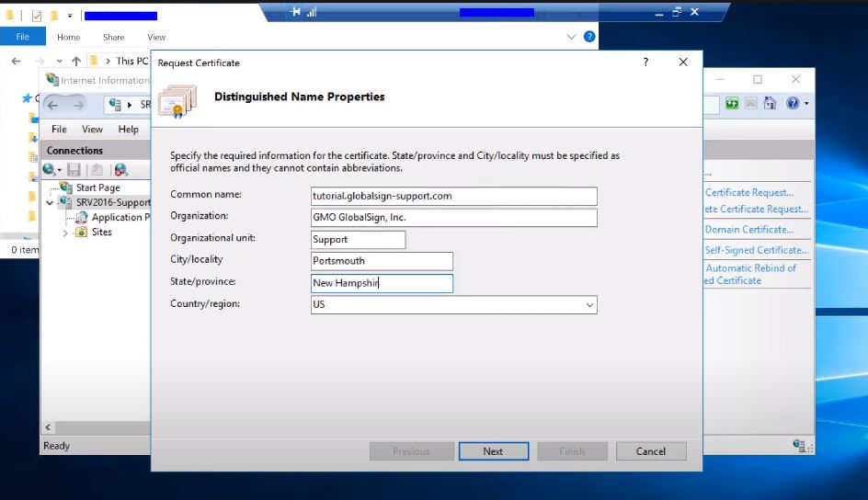The image size is (868, 500).
Task: Click the blue help icon in File Explorer
Action: 589,37
